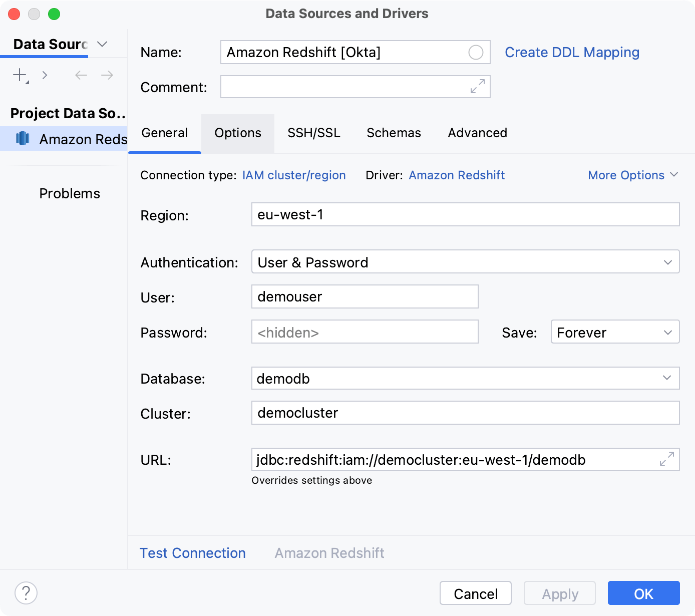This screenshot has height=616, width=695.
Task: Click the Test Connection link
Action: click(192, 553)
